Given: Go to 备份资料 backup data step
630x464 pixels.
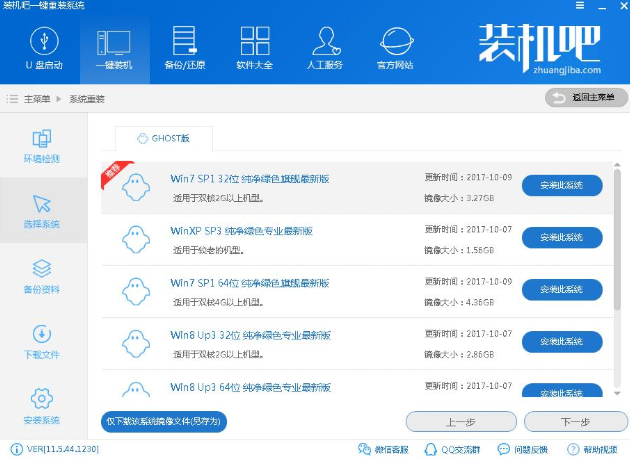Looking at the screenshot, I should [x=41, y=277].
